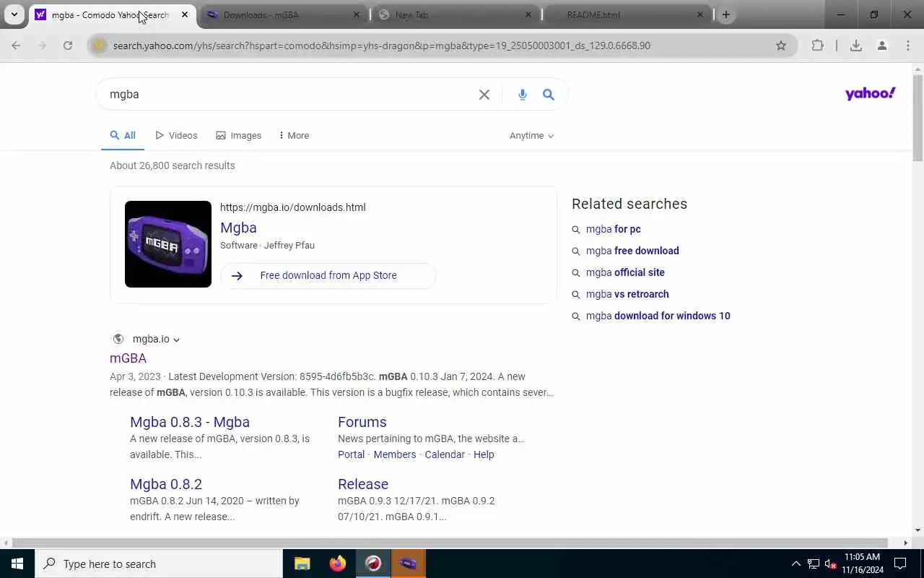
Task: Close the mgba Yahoo Search tab
Action: tap(185, 14)
